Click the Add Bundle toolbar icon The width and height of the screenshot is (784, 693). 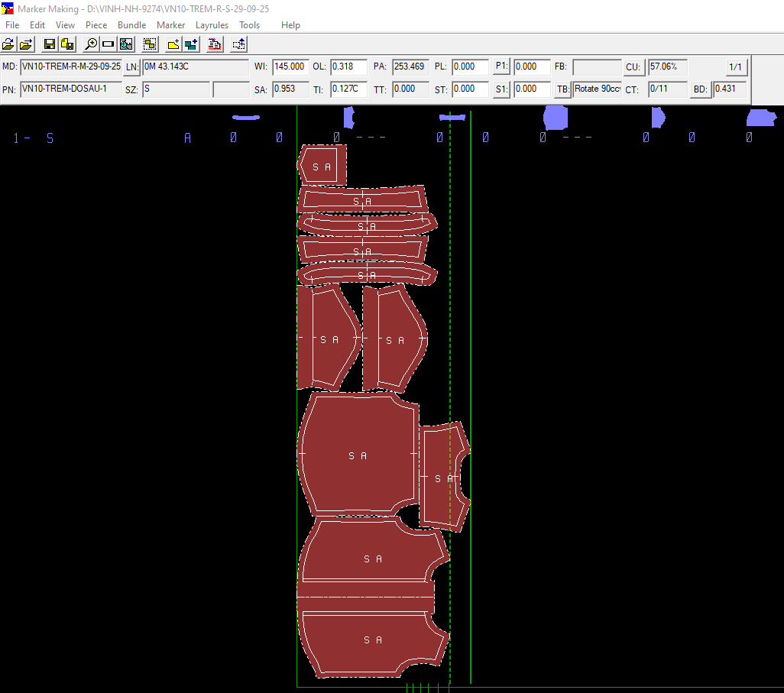coord(191,44)
